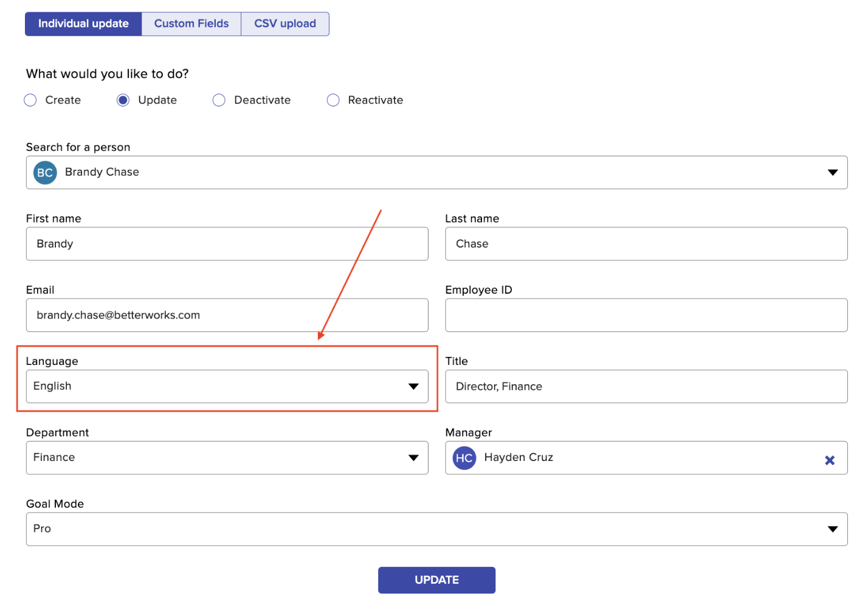Click the UPDATE button
This screenshot has width=868, height=613.
pyautogui.click(x=436, y=580)
